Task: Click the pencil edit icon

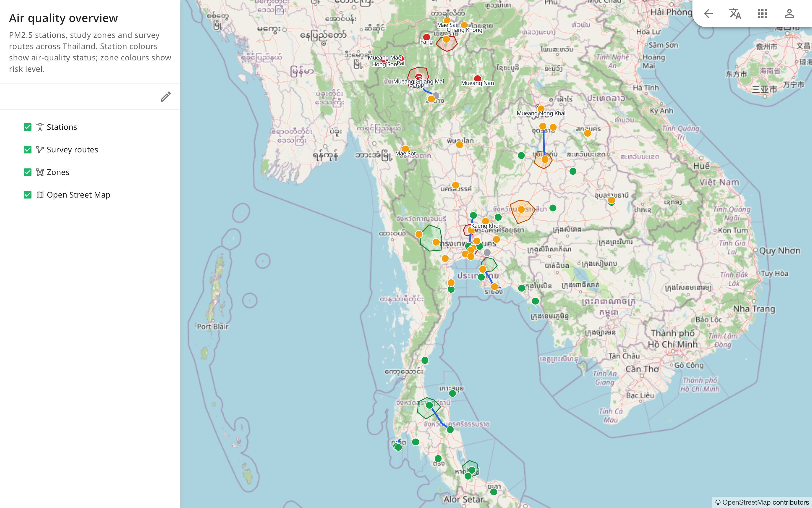Action: tap(166, 97)
